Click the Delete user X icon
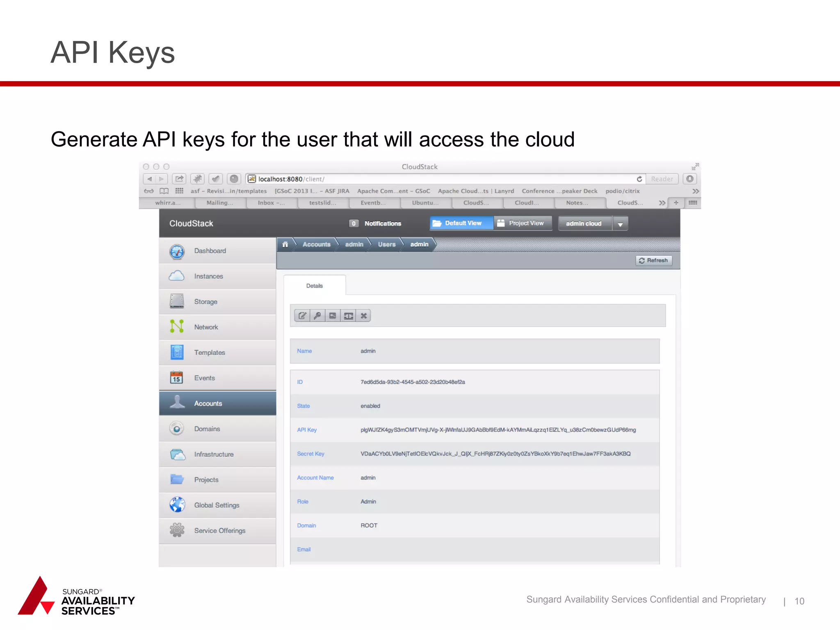 363,316
